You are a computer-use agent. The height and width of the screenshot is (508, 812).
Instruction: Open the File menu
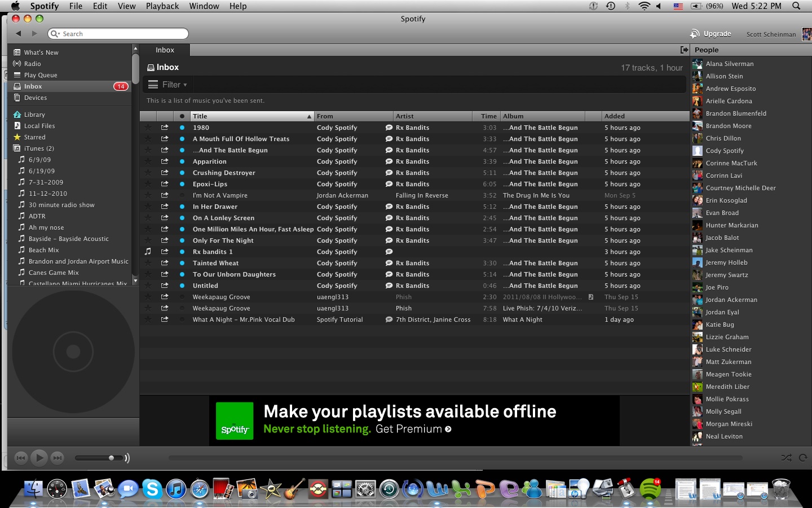click(76, 6)
